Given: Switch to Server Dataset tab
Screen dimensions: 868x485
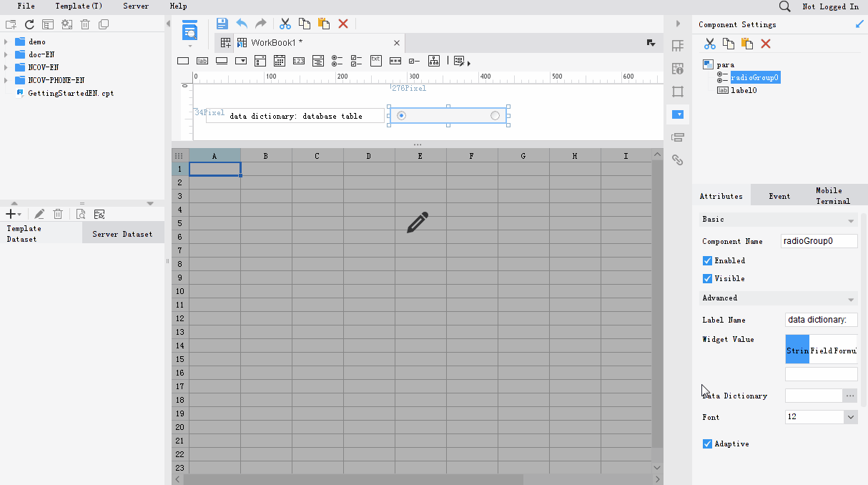Looking at the screenshot, I should click(x=122, y=234).
